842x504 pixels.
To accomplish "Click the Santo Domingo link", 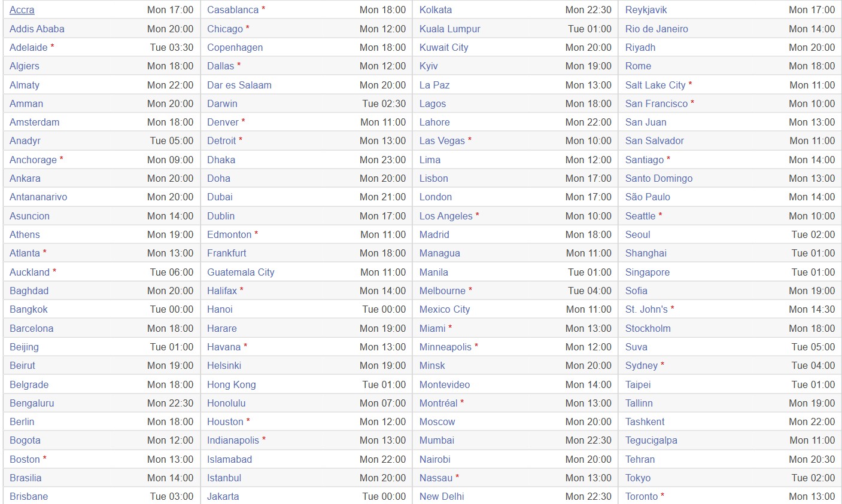I will [x=659, y=178].
